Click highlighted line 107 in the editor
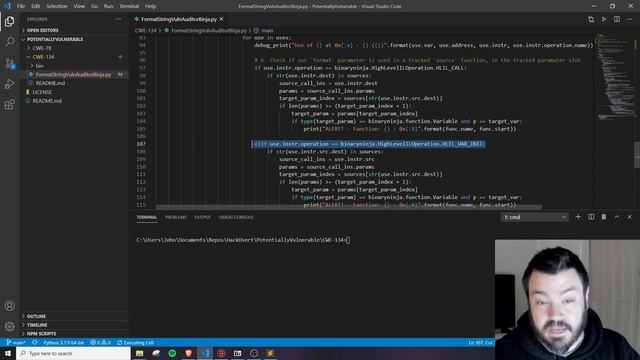This screenshot has height=360, width=640. [x=368, y=144]
